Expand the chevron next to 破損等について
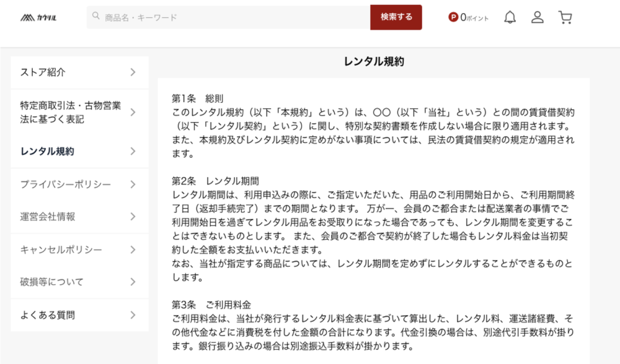 point(133,282)
